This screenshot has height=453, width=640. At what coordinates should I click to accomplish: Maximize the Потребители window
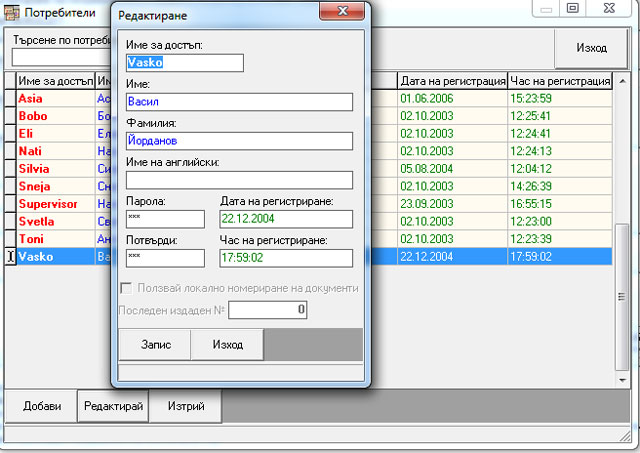573,8
